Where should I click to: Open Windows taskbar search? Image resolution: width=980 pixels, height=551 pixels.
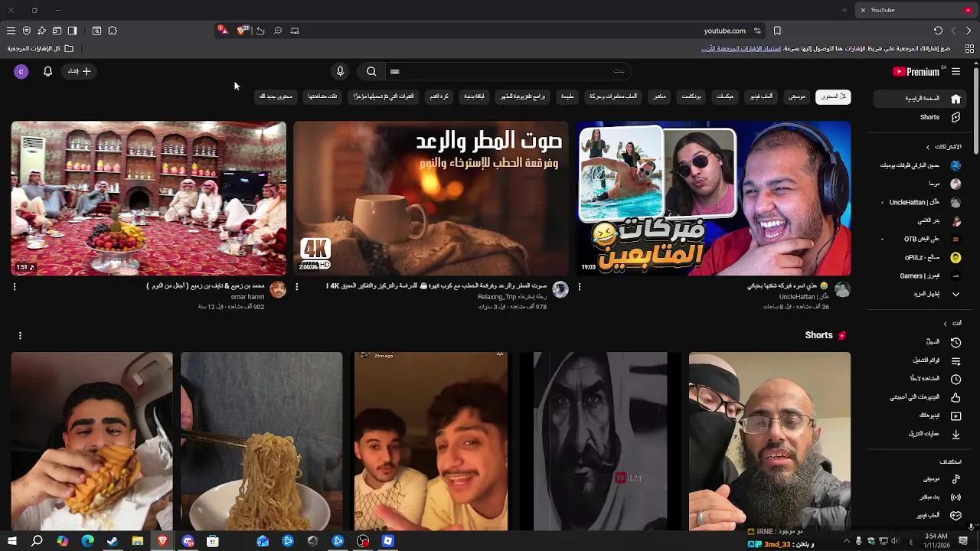click(37, 541)
